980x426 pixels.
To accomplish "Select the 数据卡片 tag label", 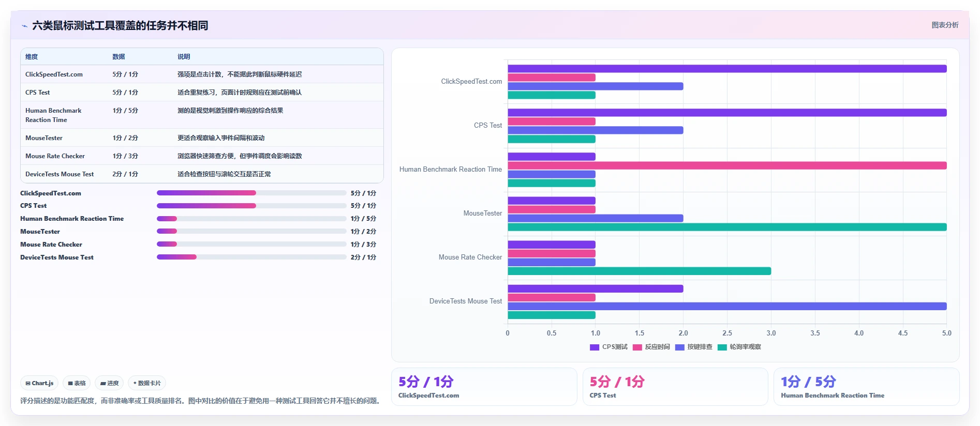I will [150, 384].
